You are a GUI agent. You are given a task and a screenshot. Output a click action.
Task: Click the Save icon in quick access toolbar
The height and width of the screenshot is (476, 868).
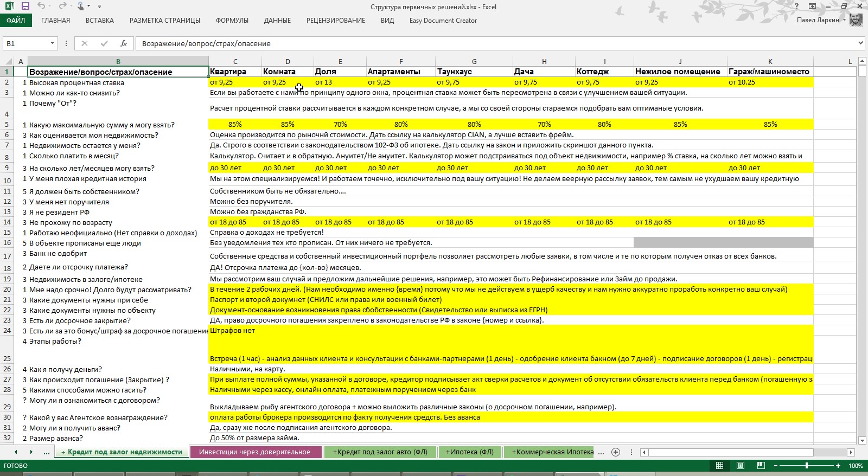pyautogui.click(x=25, y=7)
